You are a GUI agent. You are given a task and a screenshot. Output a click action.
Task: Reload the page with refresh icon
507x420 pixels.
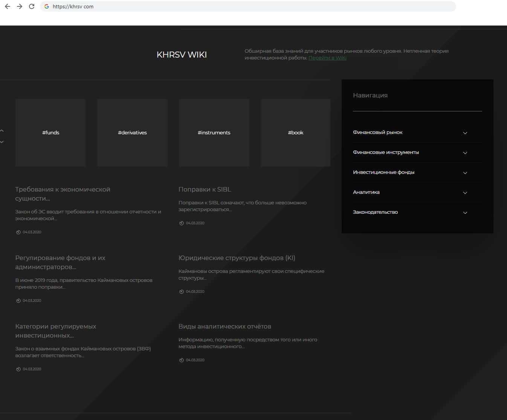(x=32, y=6)
